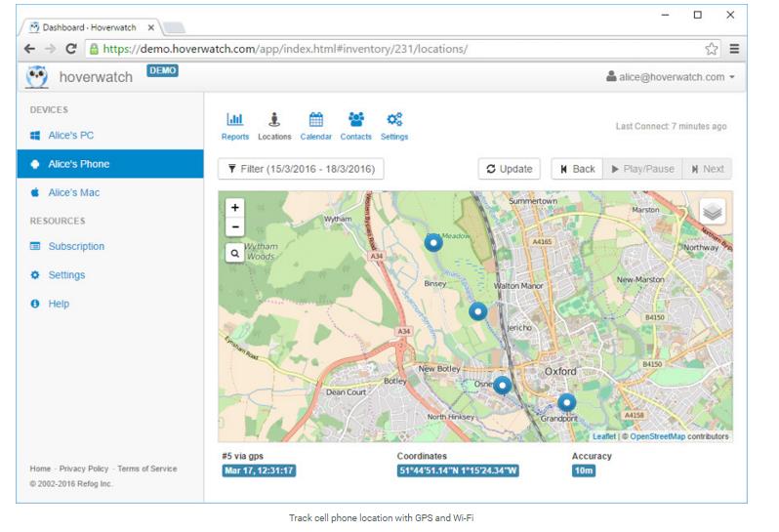Open the browser hamburger menu
Image resolution: width=779 pixels, height=532 pixels.
point(734,49)
